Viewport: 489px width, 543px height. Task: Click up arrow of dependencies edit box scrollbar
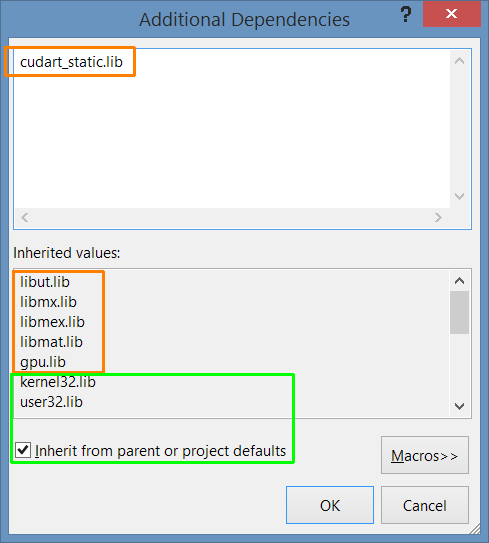click(460, 61)
